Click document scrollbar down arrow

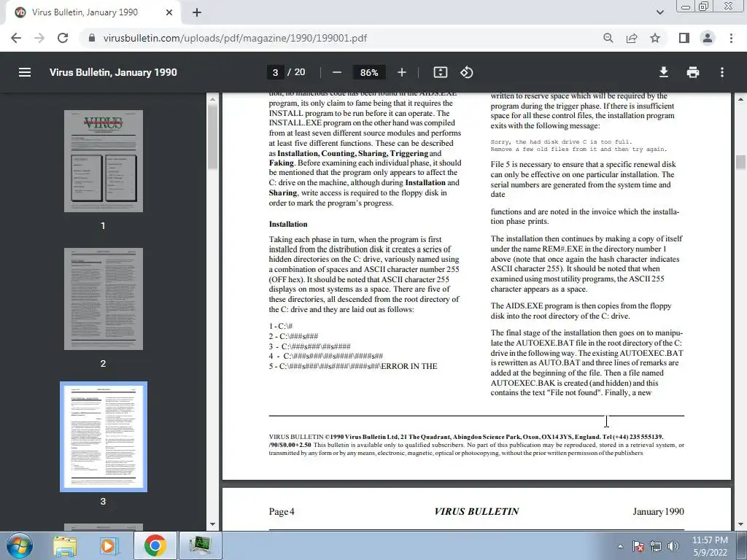pos(741,524)
